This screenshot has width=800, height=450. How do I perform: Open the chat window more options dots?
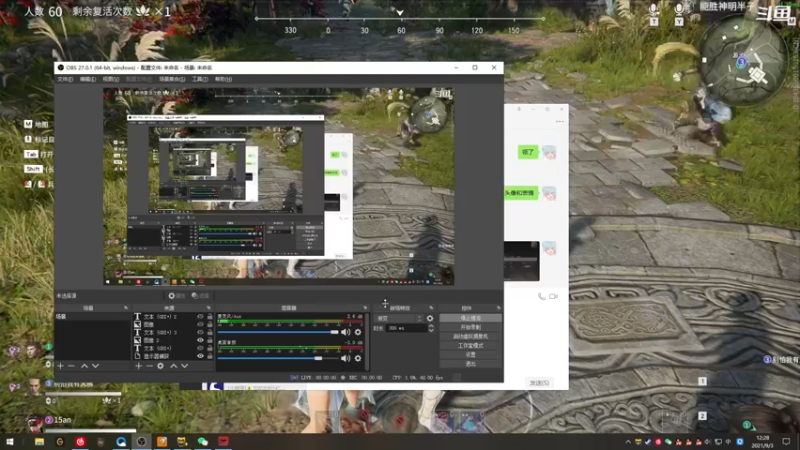pos(560,121)
